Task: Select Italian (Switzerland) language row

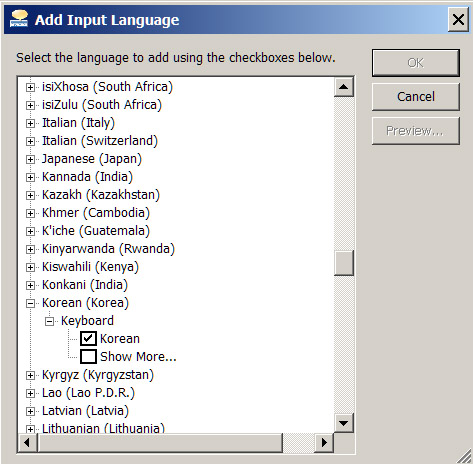Action: coord(100,141)
